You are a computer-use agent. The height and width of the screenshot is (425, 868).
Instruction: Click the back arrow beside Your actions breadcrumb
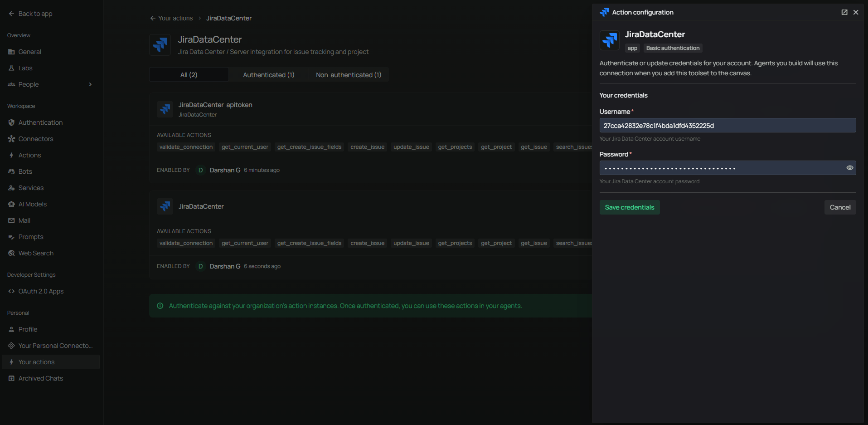click(x=153, y=18)
